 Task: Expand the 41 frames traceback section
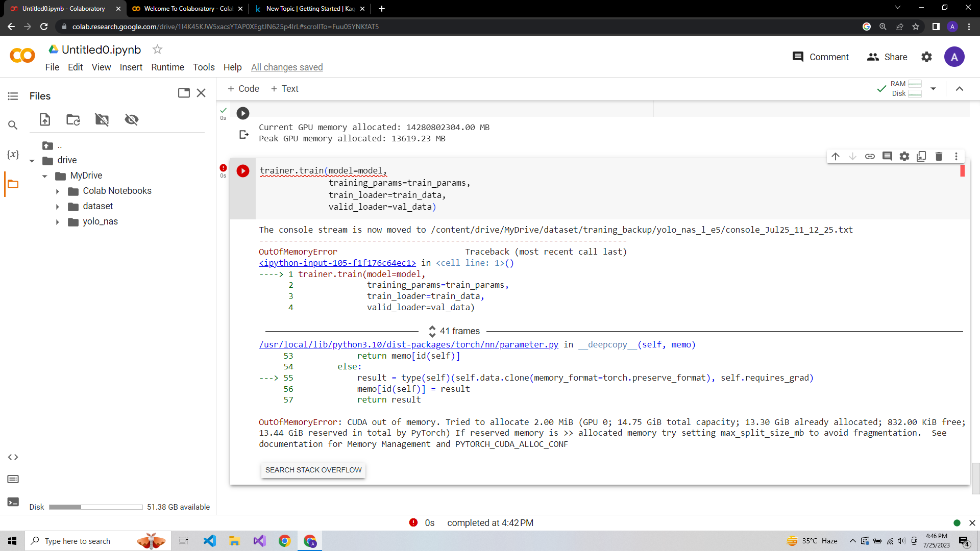(432, 331)
